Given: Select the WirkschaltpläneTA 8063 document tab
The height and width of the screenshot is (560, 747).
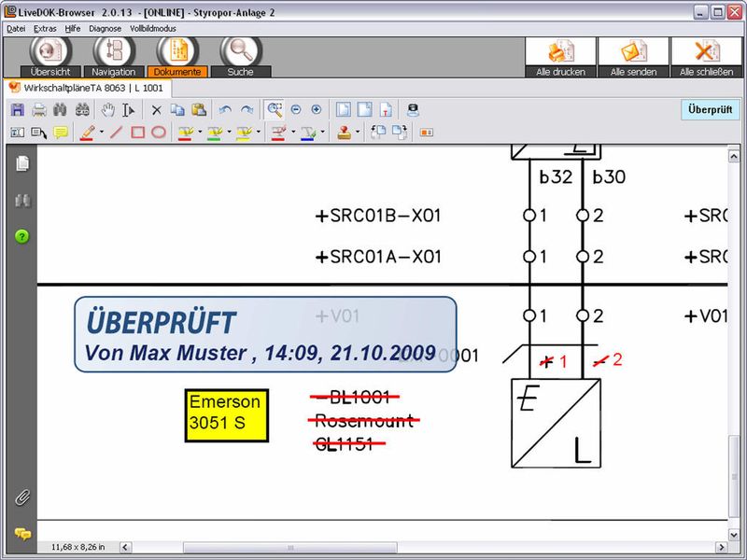Looking at the screenshot, I should [x=88, y=88].
